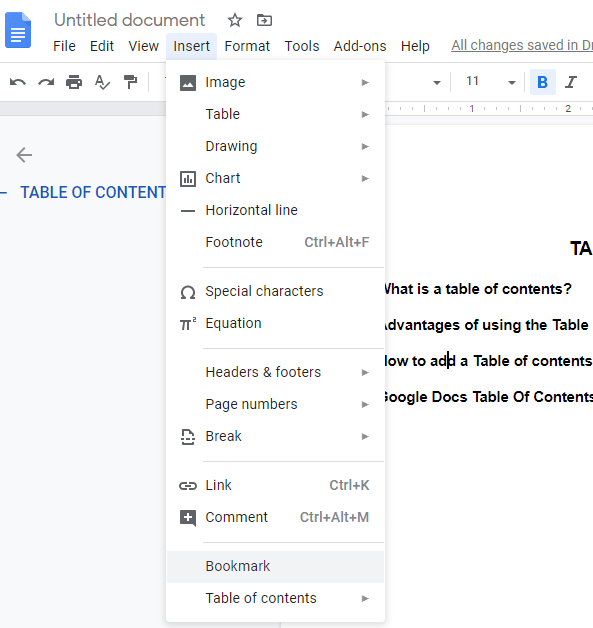Click the Undo arrow icon
Screen dimensions: 593x628
18,82
